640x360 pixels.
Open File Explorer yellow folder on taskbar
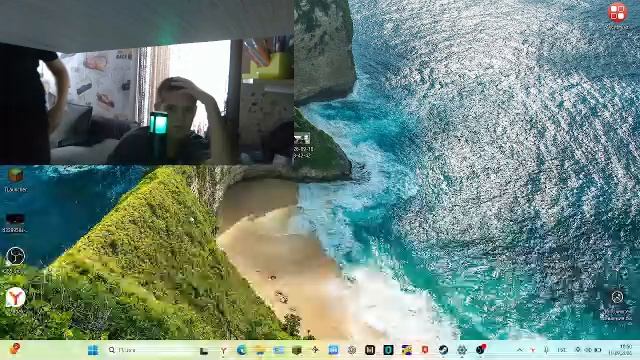260,350
